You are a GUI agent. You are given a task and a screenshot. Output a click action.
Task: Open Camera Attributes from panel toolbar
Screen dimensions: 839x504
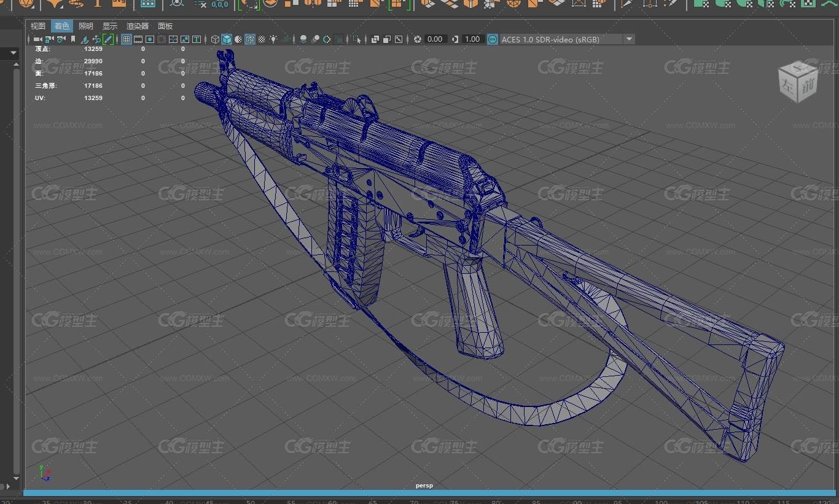click(61, 39)
